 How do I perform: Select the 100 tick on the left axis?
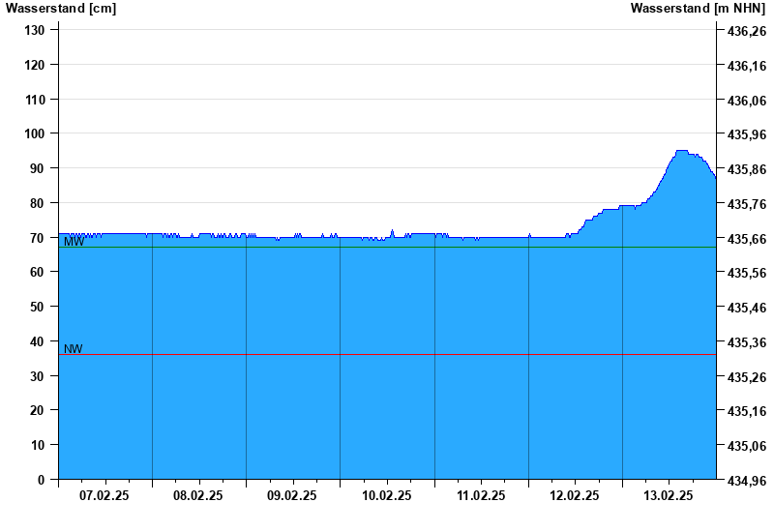pos(35,133)
